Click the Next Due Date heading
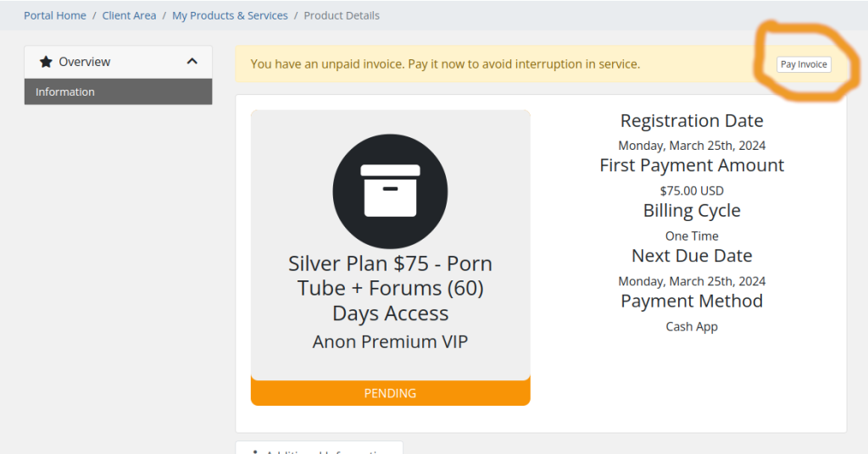Screen dimensions: 868x454 click(692, 256)
